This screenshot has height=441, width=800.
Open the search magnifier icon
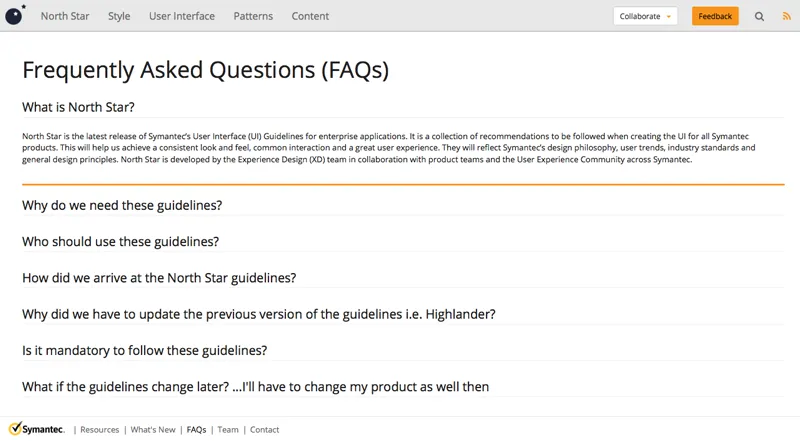click(x=759, y=16)
